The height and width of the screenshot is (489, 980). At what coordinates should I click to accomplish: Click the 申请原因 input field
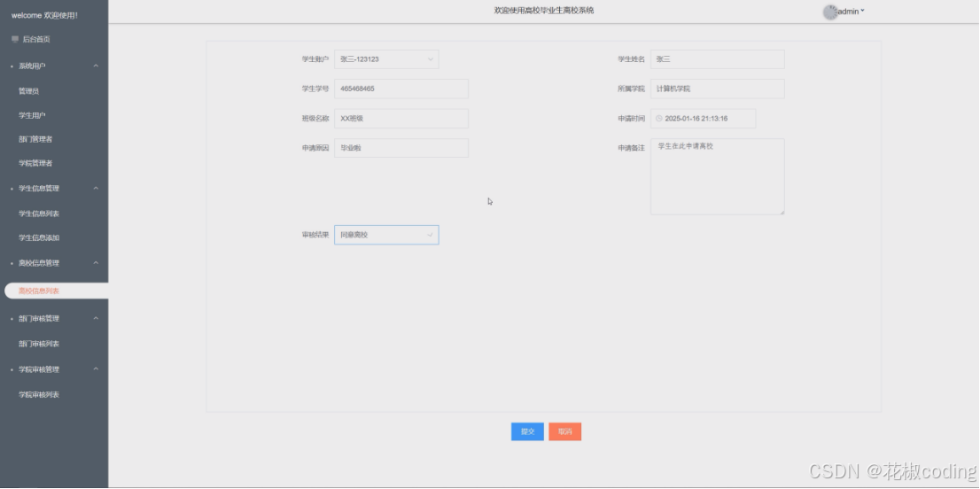click(x=401, y=148)
